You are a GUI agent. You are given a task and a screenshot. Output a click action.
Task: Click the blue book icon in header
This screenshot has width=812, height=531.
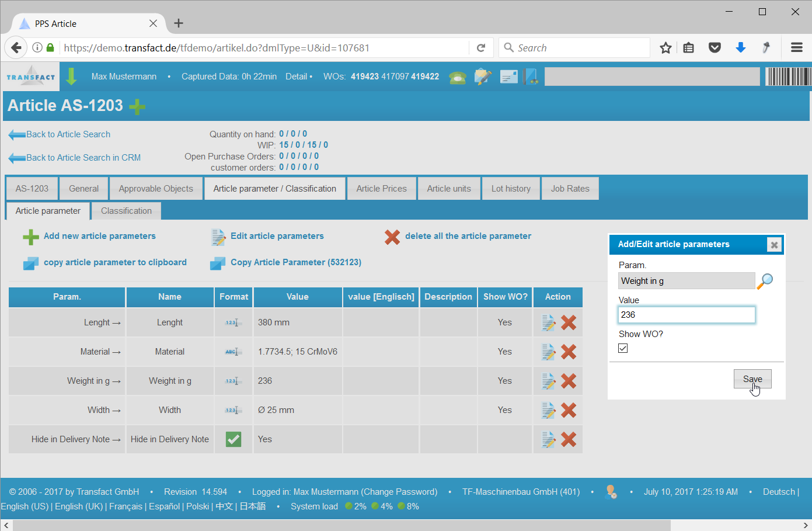(x=531, y=77)
